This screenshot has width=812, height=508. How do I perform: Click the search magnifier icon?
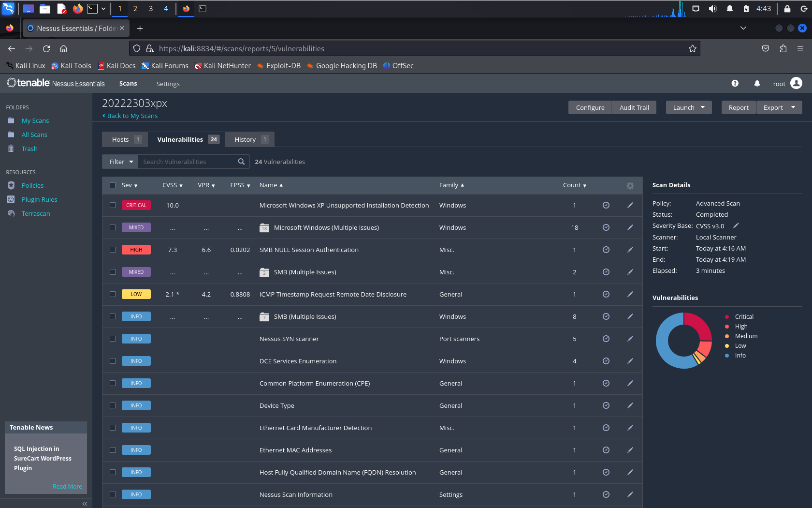click(241, 162)
